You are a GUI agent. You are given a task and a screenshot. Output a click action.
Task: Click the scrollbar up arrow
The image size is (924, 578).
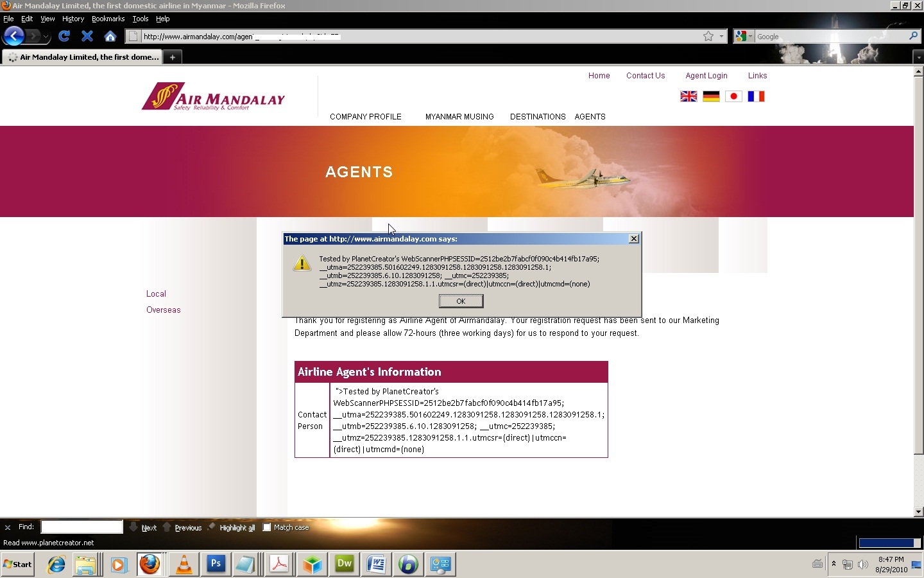pos(918,72)
